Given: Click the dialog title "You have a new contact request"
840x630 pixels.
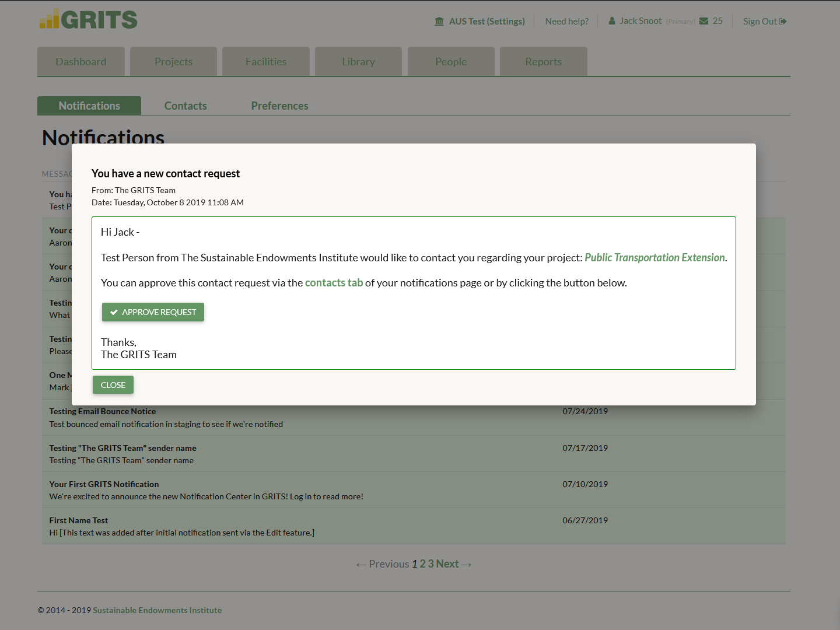Looking at the screenshot, I should point(166,173).
